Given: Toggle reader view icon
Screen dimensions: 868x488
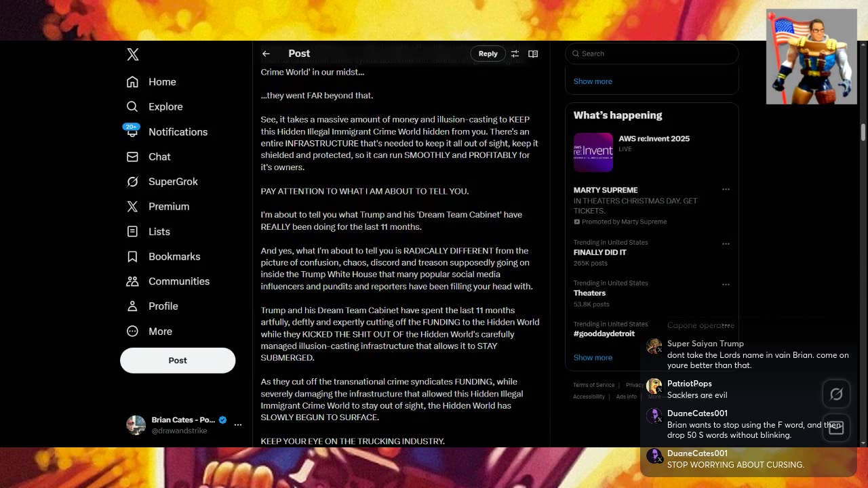Looking at the screenshot, I should coord(533,54).
